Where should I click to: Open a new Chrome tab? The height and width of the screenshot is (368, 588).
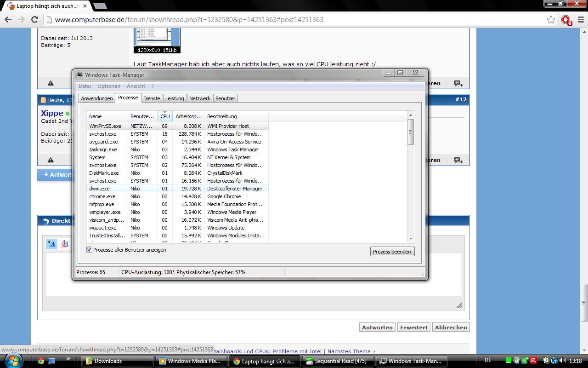(x=100, y=6)
